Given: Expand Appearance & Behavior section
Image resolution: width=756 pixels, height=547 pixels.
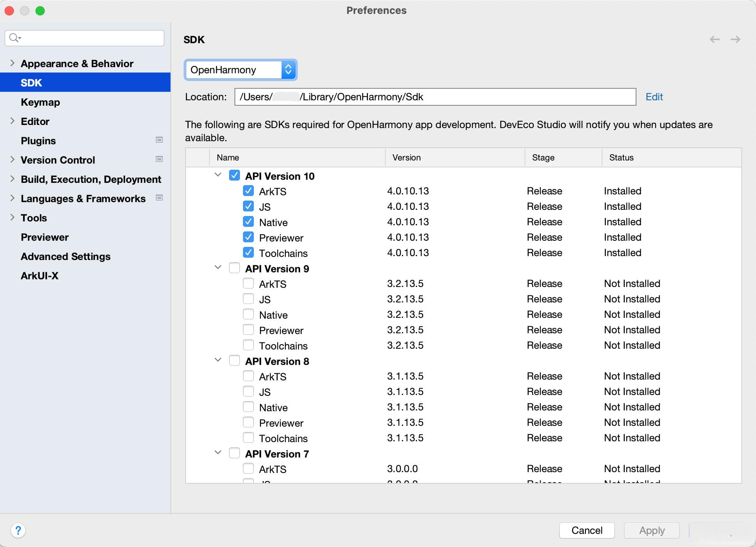Looking at the screenshot, I should [x=12, y=63].
